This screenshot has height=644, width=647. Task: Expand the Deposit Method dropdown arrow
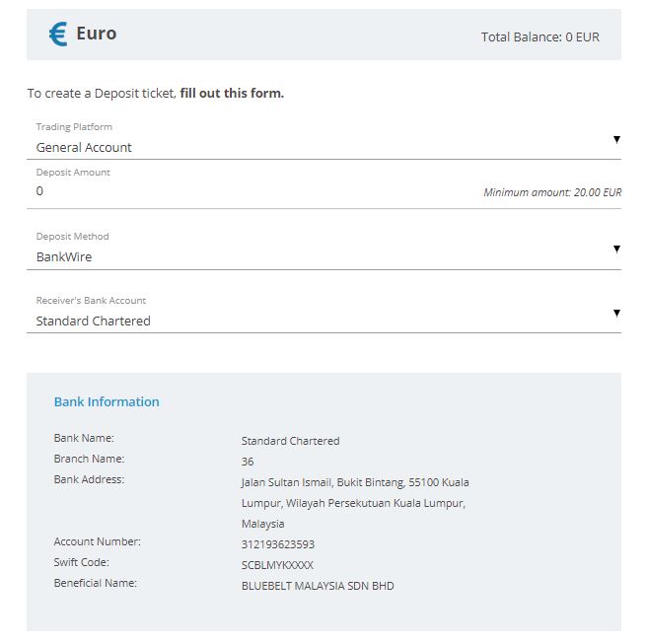tap(616, 249)
